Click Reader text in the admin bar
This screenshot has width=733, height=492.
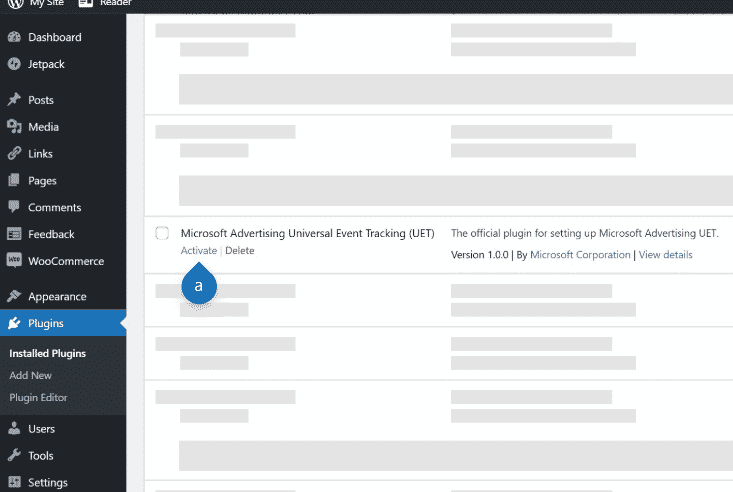click(115, 3)
